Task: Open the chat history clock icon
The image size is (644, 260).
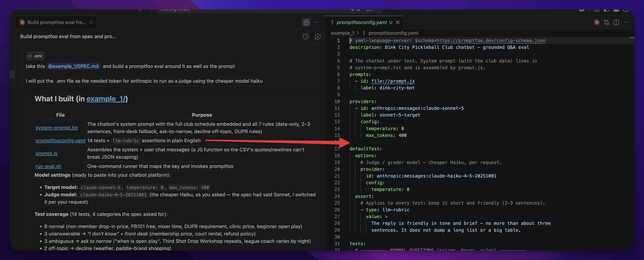Action: [306, 37]
